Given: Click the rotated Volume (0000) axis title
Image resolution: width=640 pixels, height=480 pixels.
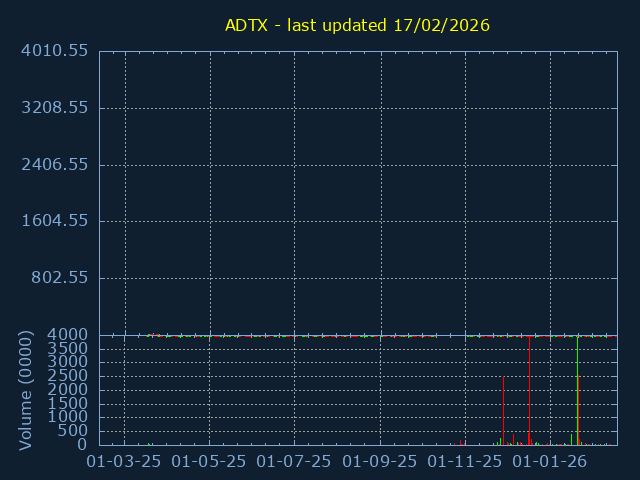Looking at the screenshot, I should [x=26, y=391].
